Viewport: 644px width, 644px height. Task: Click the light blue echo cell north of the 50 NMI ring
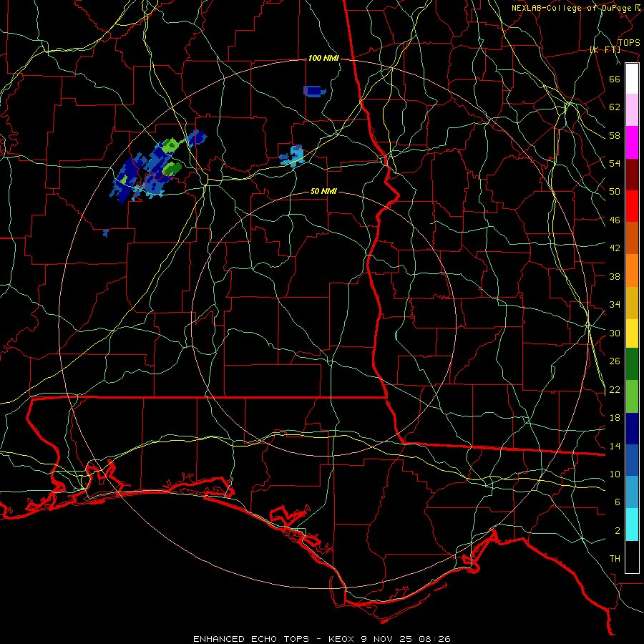point(293,155)
